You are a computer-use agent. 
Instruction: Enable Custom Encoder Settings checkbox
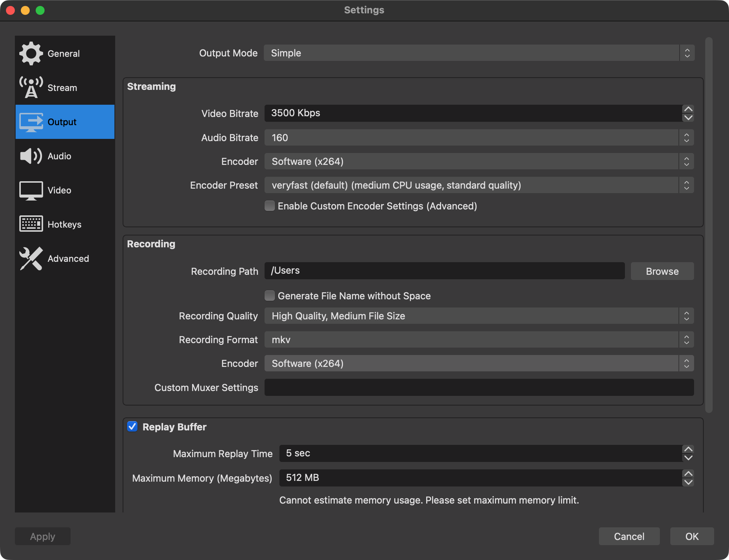(x=270, y=206)
